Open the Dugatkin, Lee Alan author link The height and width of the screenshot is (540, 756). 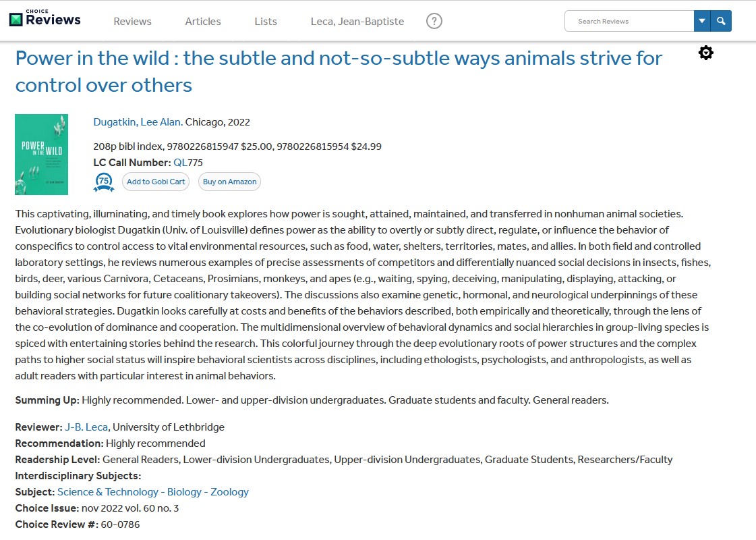click(138, 122)
